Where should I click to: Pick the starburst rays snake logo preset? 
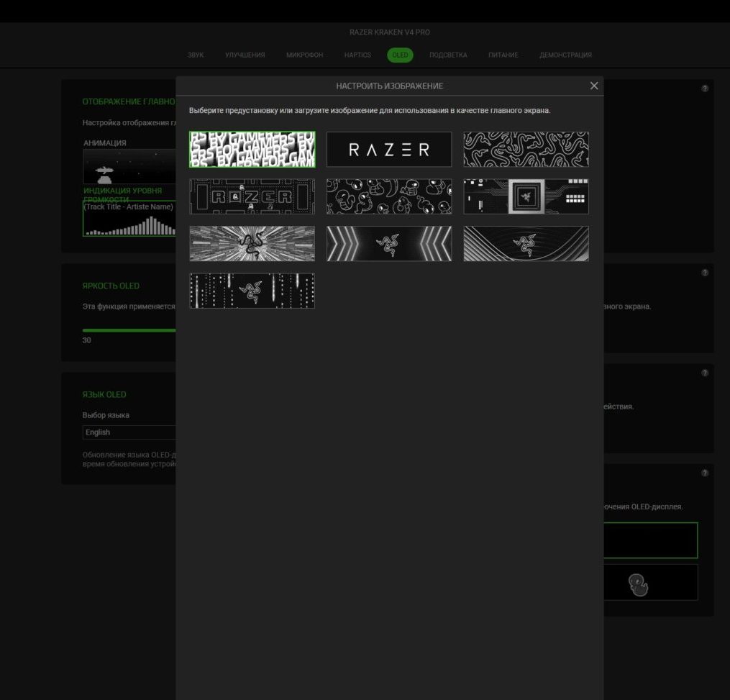[252, 244]
